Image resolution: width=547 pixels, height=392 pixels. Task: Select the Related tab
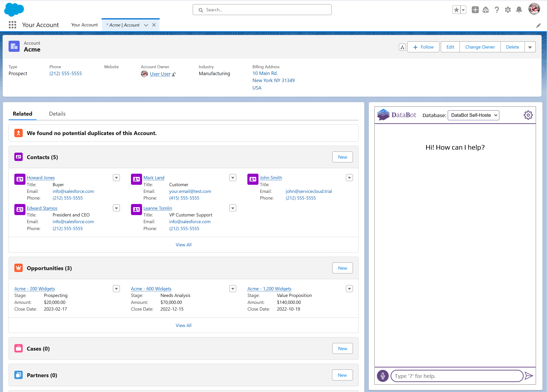coord(22,114)
